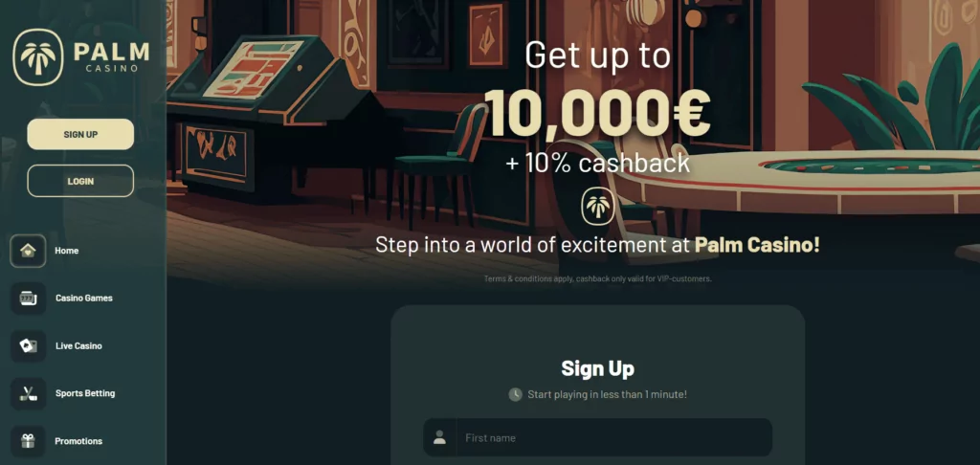Click the PALM CASINO wordmark text
980x465 pixels.
112,56
